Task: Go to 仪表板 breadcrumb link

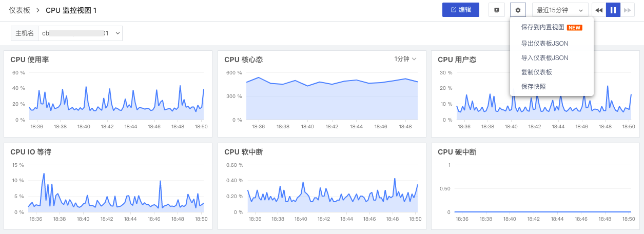Action: pyautogui.click(x=19, y=10)
